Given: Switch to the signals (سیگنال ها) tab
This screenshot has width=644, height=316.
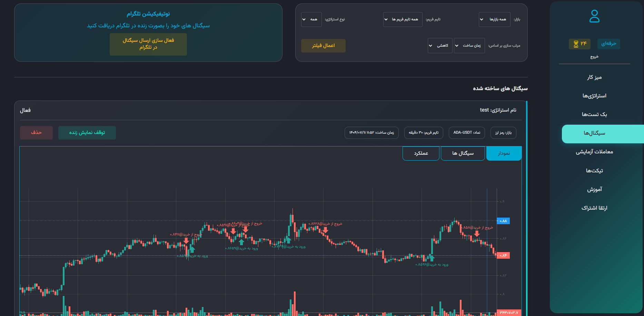Looking at the screenshot, I should point(463,153).
